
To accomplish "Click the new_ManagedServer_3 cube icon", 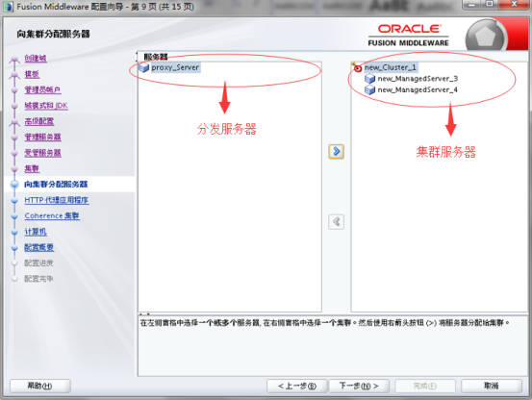I will coord(369,79).
